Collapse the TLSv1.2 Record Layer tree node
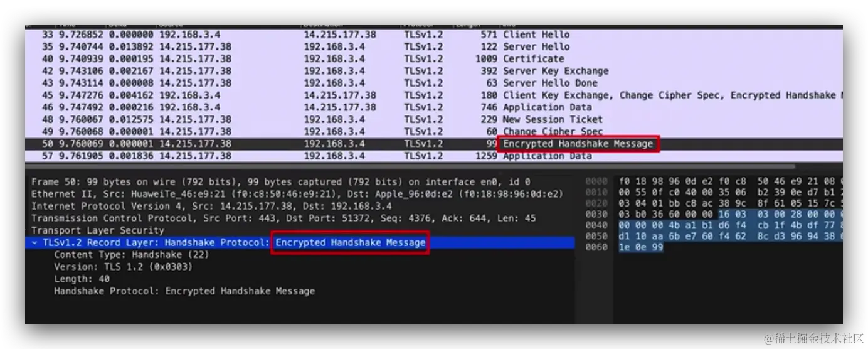 click(35, 242)
